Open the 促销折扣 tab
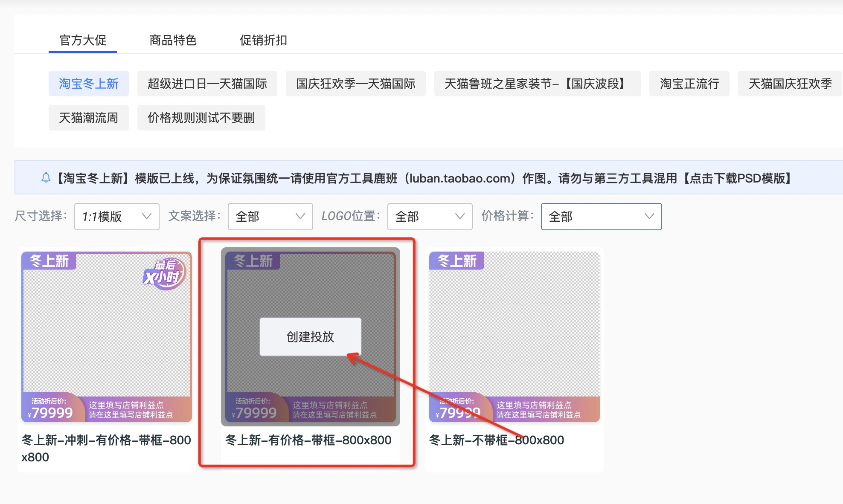 click(x=263, y=40)
